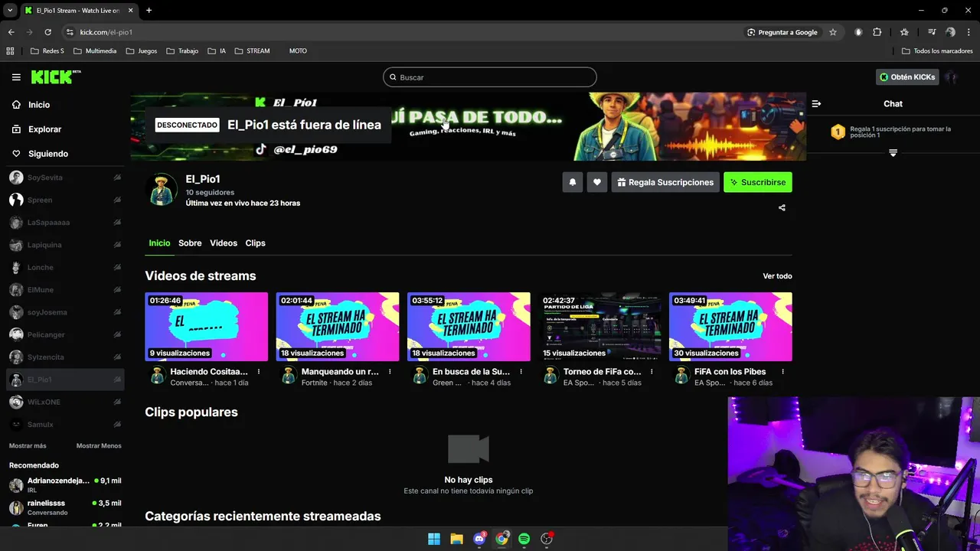Viewport: 980px width, 551px height.
Task: Open the 01:26:46 Haciendo Cositaa thumbnail
Action: pyautogui.click(x=207, y=327)
